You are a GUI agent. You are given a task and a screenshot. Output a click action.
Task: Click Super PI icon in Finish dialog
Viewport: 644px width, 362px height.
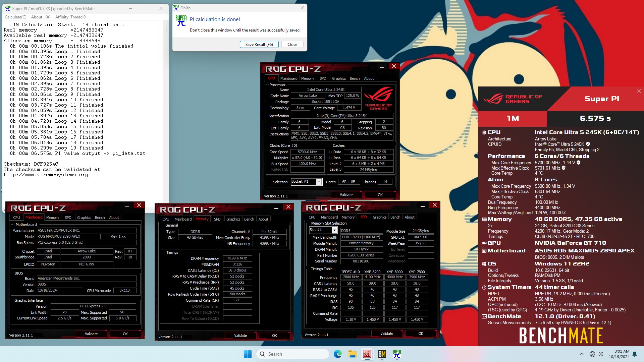(181, 21)
